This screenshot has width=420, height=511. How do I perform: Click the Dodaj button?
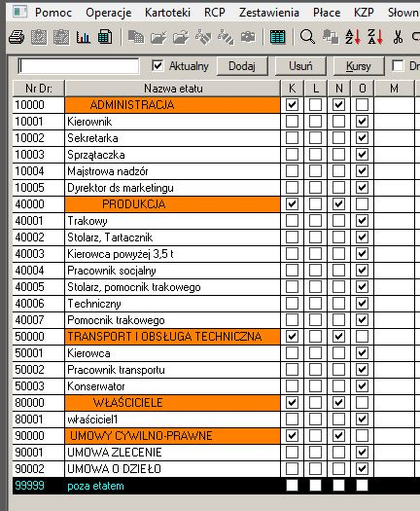pos(242,66)
